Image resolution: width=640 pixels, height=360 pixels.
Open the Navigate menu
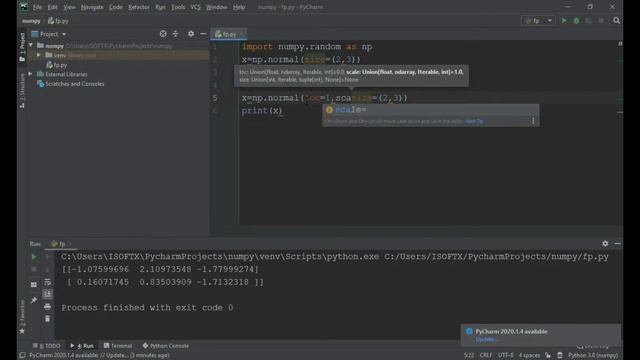point(92,7)
